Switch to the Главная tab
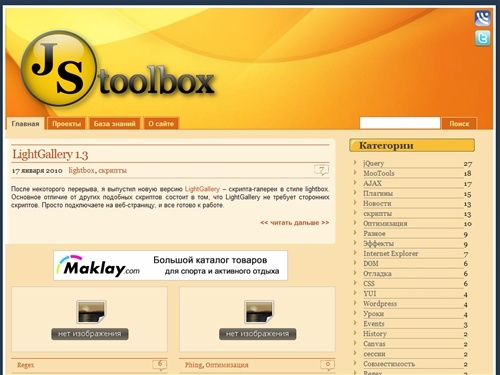The image size is (500, 375). pyautogui.click(x=25, y=124)
